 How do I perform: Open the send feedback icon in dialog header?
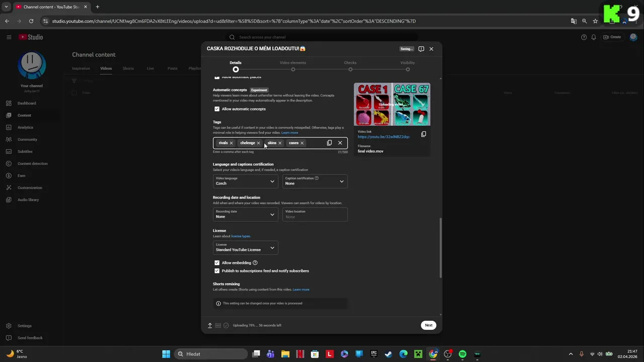click(421, 49)
